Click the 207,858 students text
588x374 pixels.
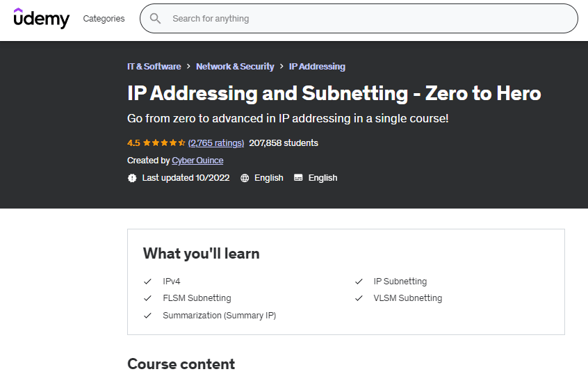[284, 143]
